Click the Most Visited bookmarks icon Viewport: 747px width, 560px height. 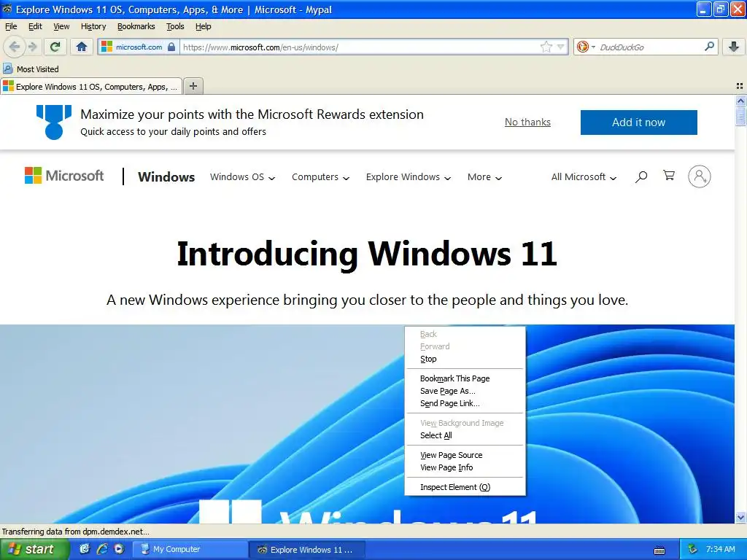pos(7,69)
